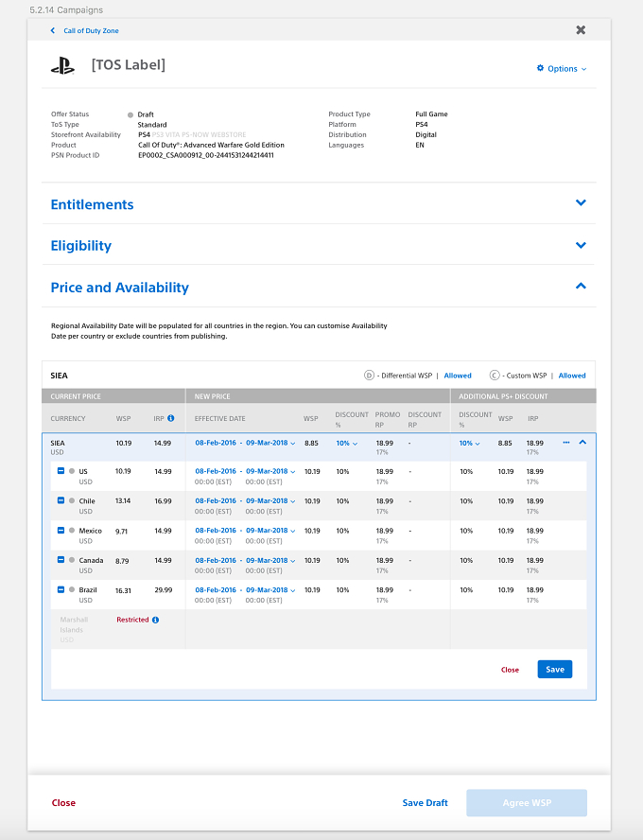Click the red Close link in the table

[510, 670]
